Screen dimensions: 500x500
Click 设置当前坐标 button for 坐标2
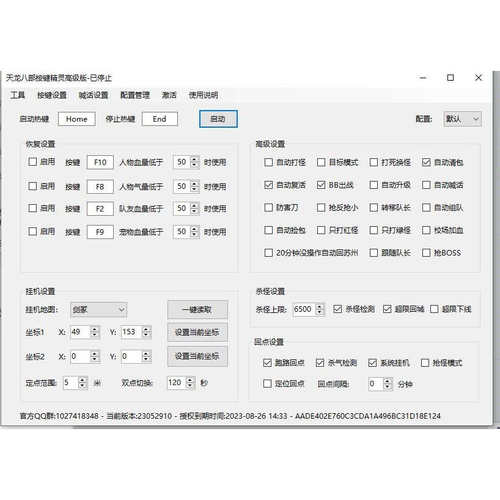tap(197, 356)
